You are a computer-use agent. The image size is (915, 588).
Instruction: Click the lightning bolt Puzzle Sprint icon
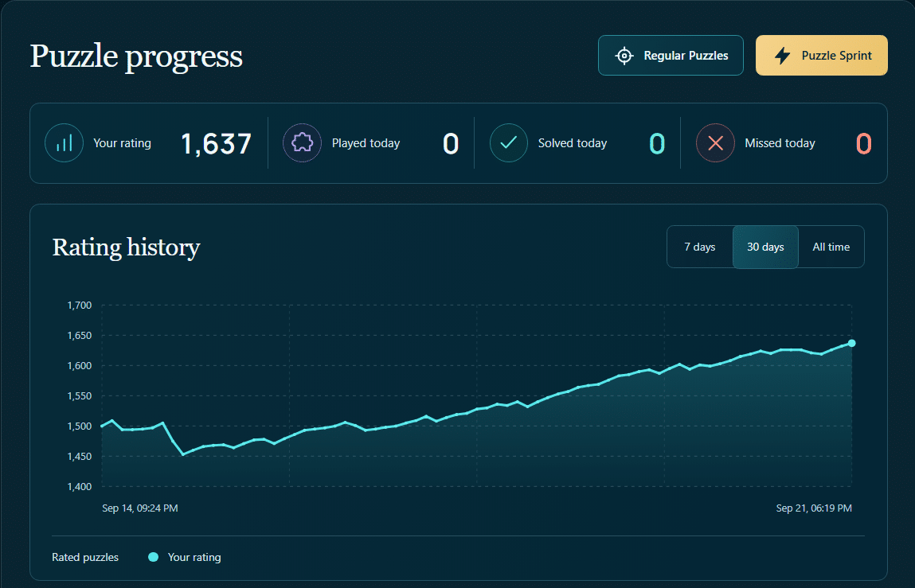[783, 56]
